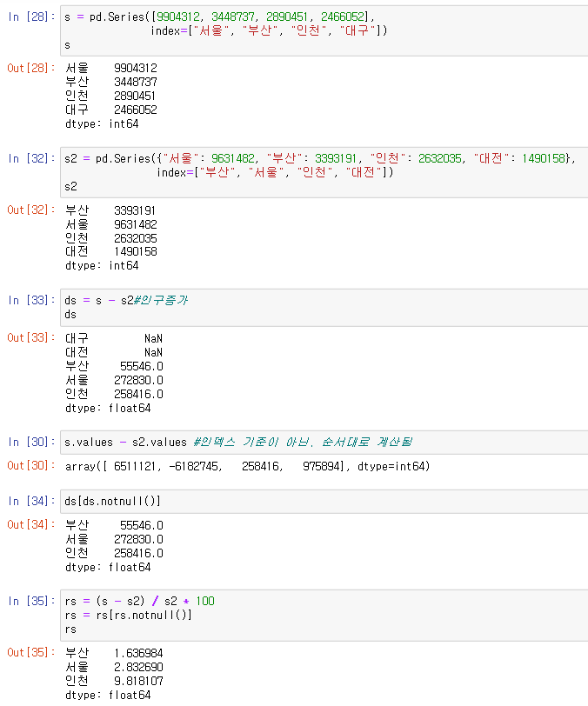Select the In [28] prompt label
The height and width of the screenshot is (706, 588).
31,17
